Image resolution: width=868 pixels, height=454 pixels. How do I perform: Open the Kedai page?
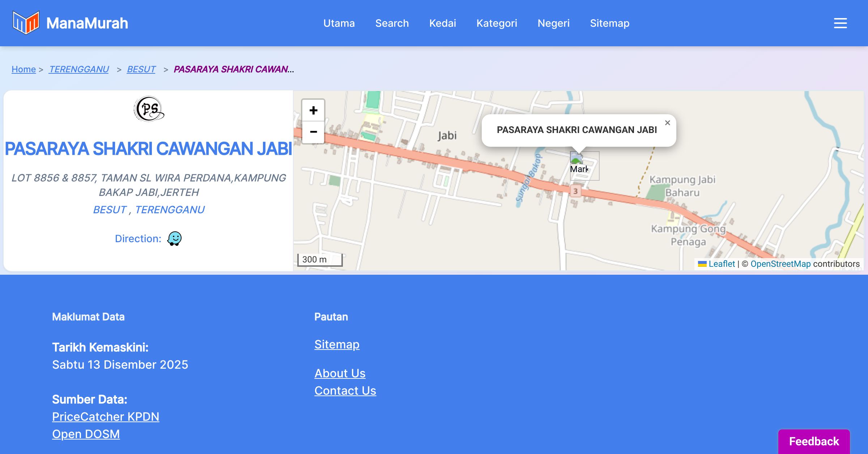click(x=442, y=23)
